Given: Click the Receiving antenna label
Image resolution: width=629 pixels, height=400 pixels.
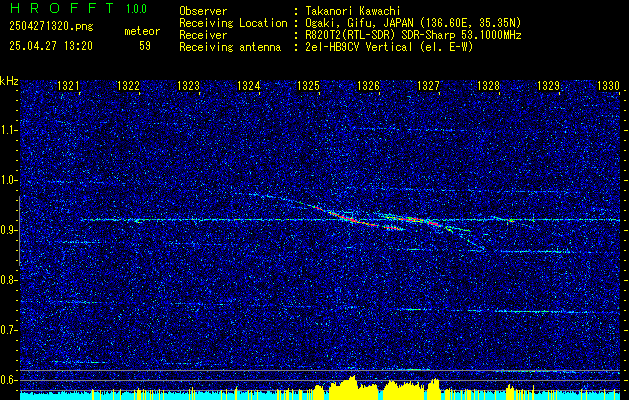Looking at the screenshot, I should (230, 47).
